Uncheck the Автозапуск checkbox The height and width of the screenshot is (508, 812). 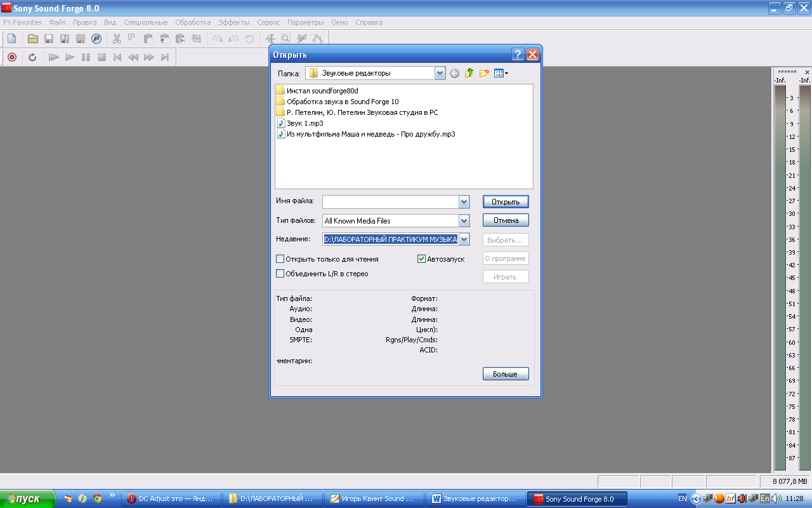(x=421, y=259)
